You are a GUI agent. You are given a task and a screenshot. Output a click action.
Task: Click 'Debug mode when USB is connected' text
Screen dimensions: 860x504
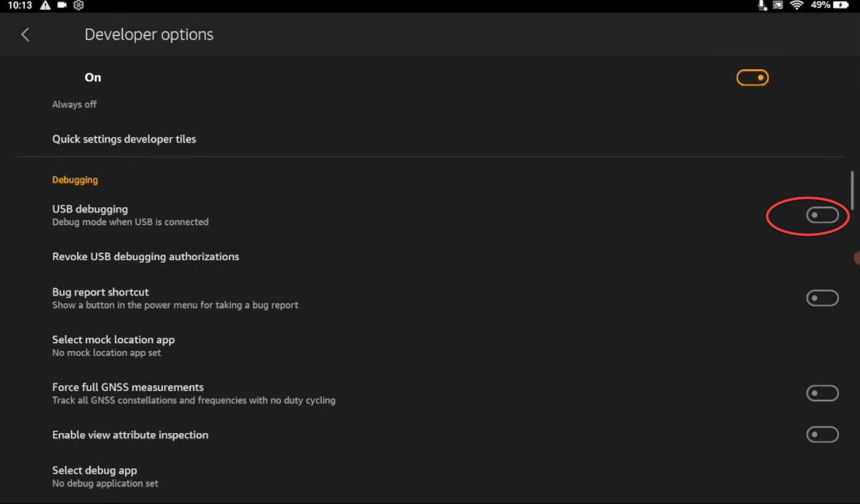coord(130,222)
